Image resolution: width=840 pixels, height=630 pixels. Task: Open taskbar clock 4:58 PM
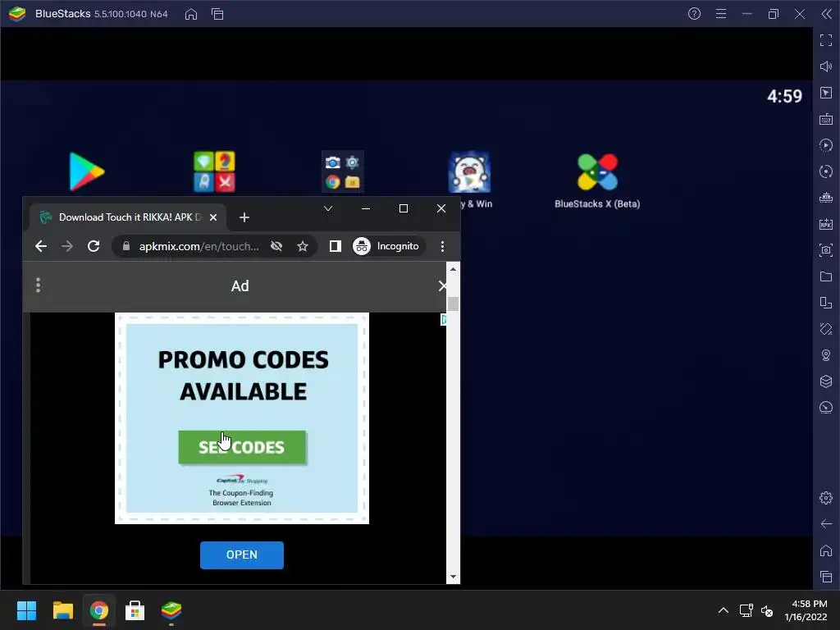[806, 610]
